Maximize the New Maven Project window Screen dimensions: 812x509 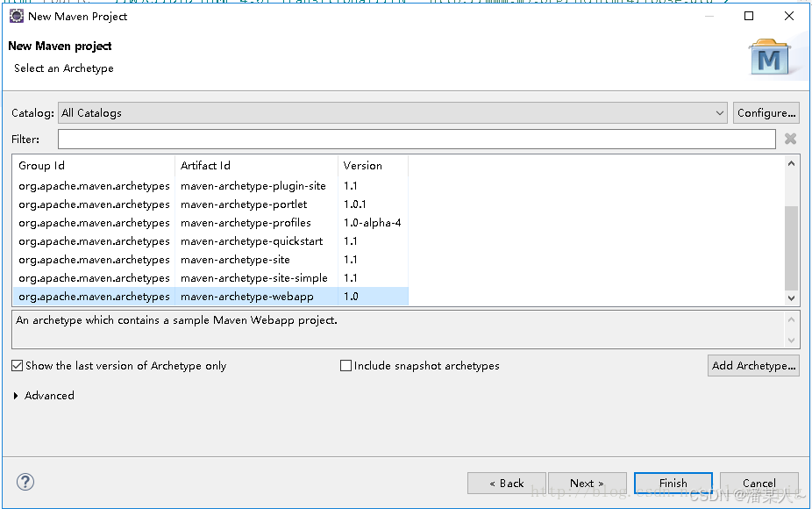click(749, 16)
